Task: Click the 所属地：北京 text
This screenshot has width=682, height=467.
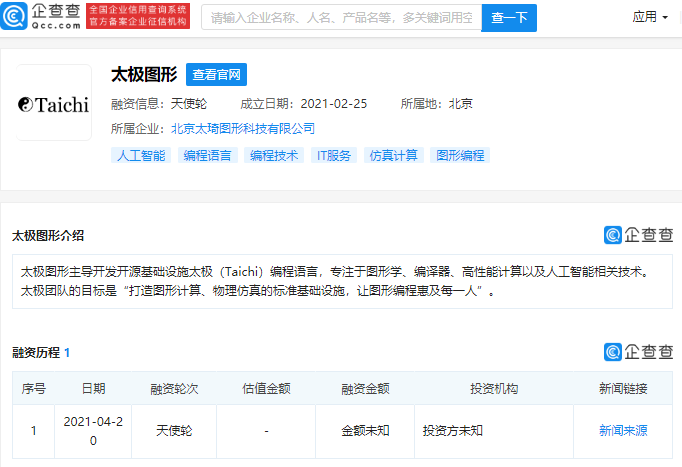Action: point(437,104)
